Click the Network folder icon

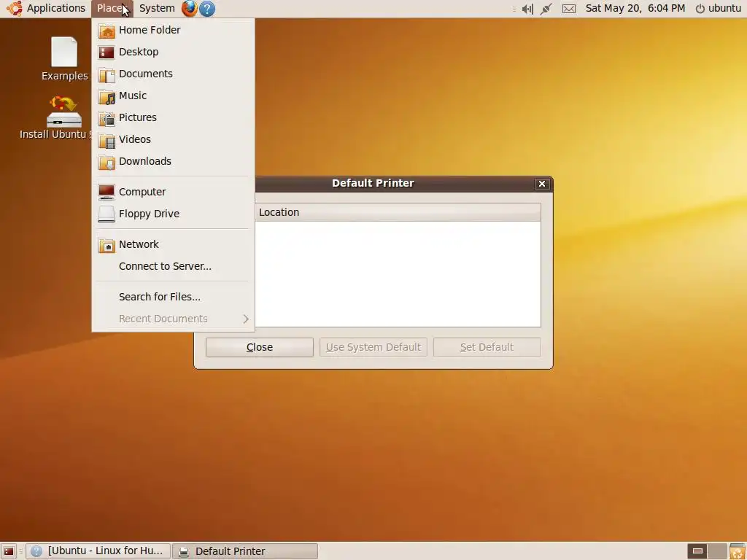tap(107, 245)
